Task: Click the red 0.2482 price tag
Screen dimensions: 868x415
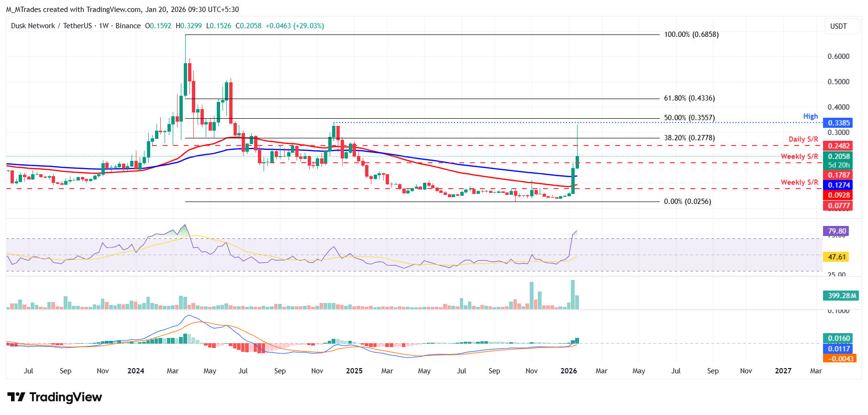Action: click(839, 146)
